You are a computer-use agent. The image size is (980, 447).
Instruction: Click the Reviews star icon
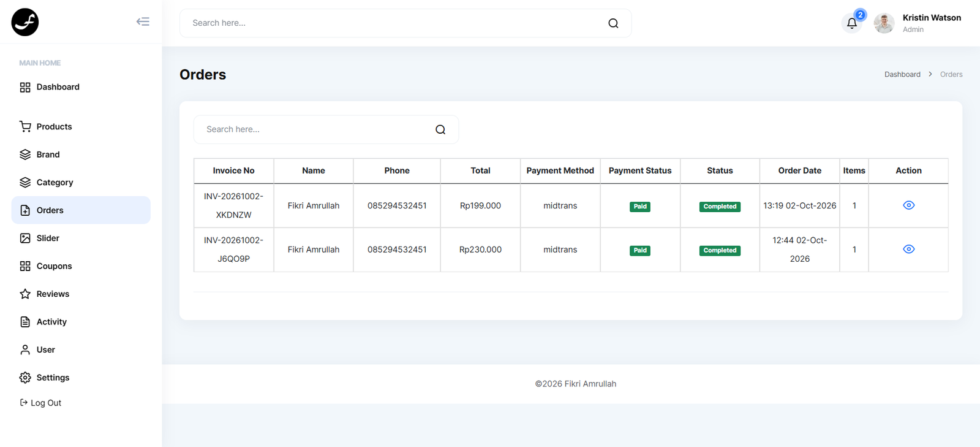coord(25,294)
